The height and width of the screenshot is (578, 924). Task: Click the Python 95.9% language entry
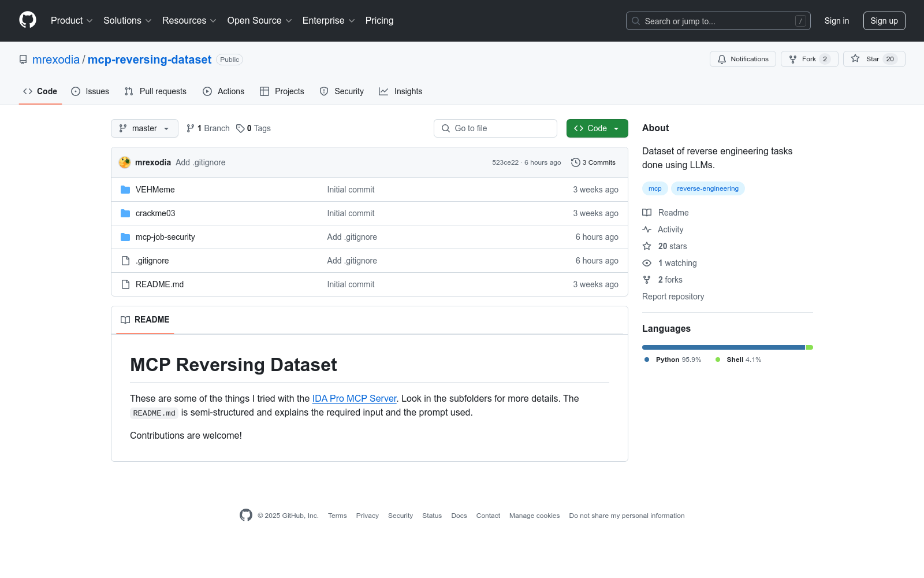673,360
